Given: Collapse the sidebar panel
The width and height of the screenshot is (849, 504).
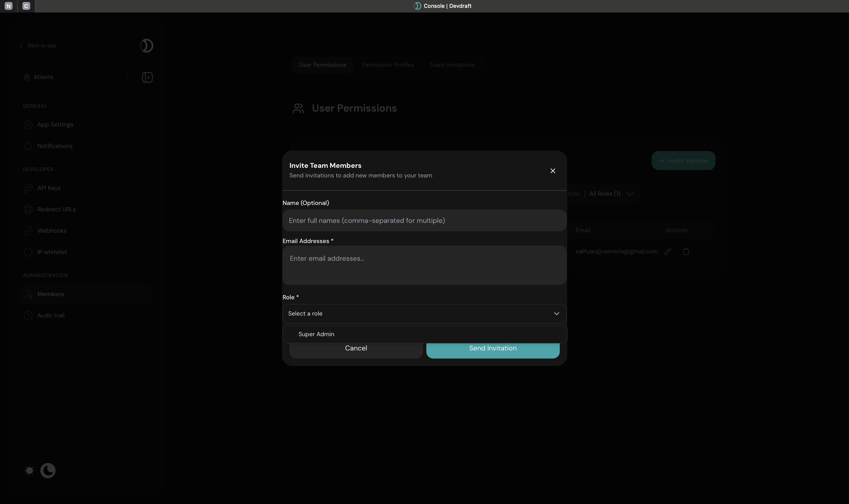Looking at the screenshot, I should [x=147, y=77].
